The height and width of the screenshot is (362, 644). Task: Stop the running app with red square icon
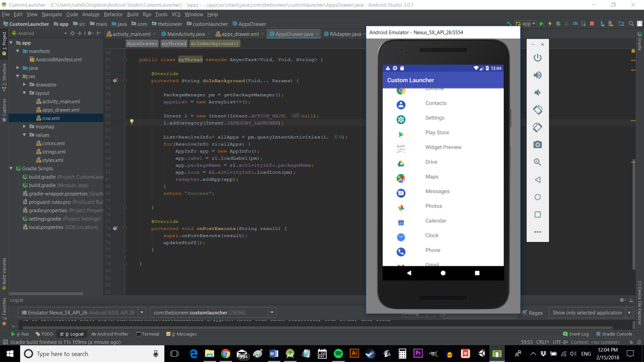click(592, 24)
